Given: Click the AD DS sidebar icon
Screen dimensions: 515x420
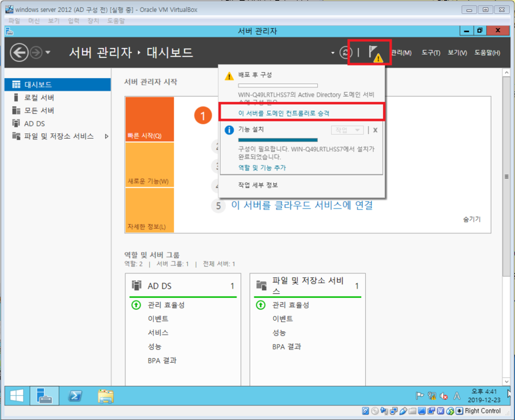Looking at the screenshot, I should point(16,123).
